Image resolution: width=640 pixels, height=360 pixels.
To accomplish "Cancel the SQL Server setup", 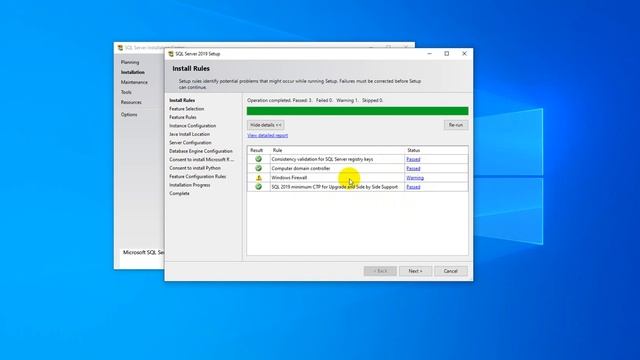I will (x=451, y=271).
